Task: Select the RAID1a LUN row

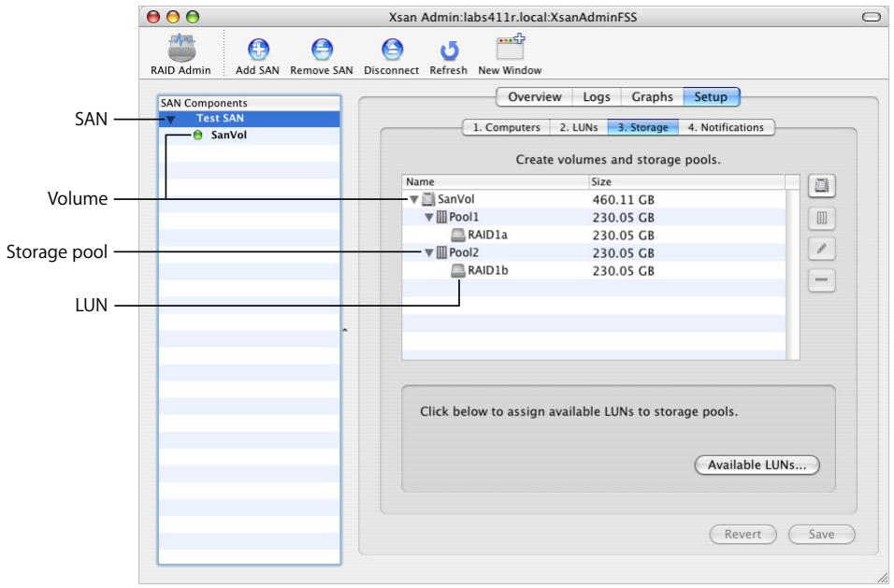Action: 594,235
